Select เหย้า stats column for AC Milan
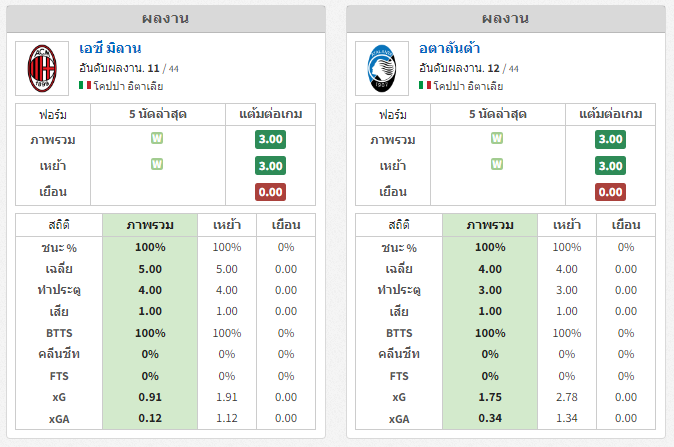674x447 pixels. 227,225
